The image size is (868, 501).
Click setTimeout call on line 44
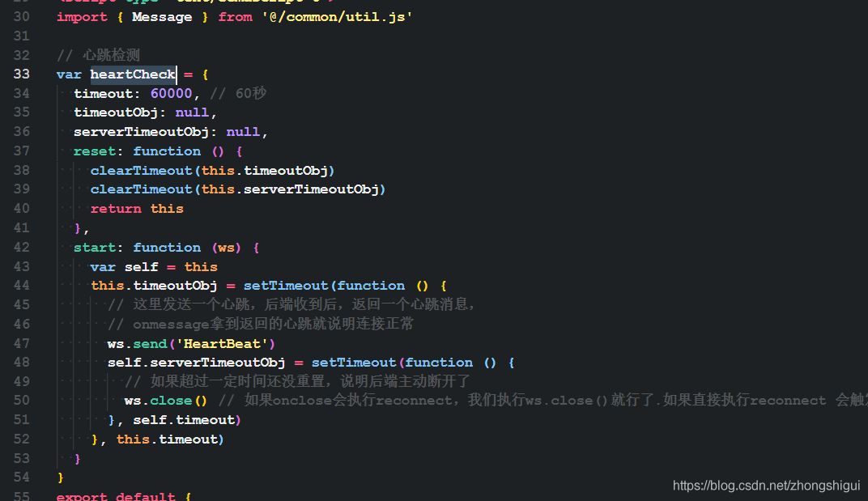(x=286, y=286)
